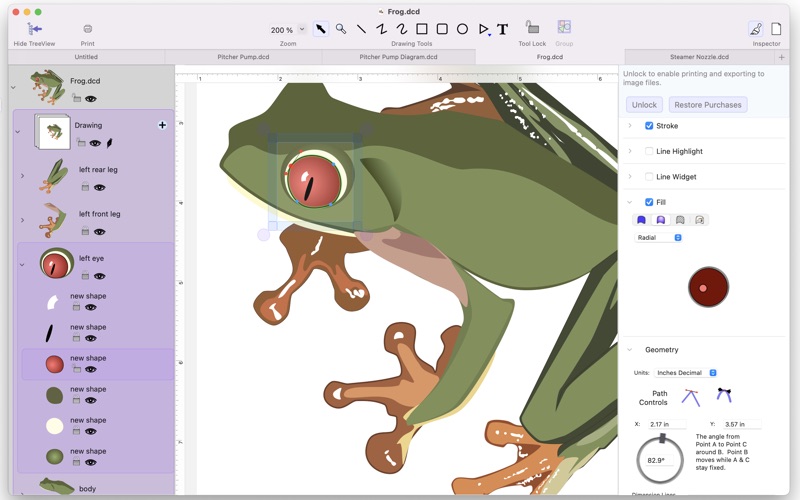Viewport: 800px width, 500px height.
Task: Select the ellipse tool
Action: click(462, 29)
